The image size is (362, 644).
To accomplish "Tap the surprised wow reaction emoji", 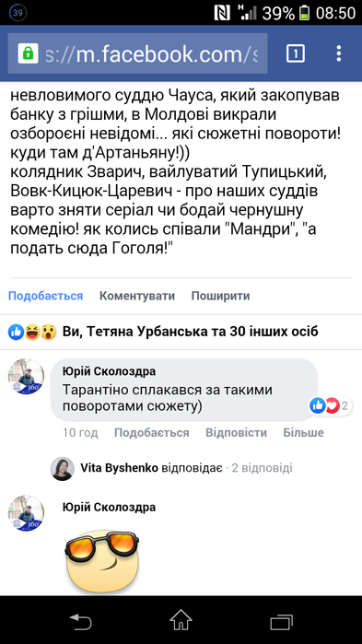I will pos(49,332).
